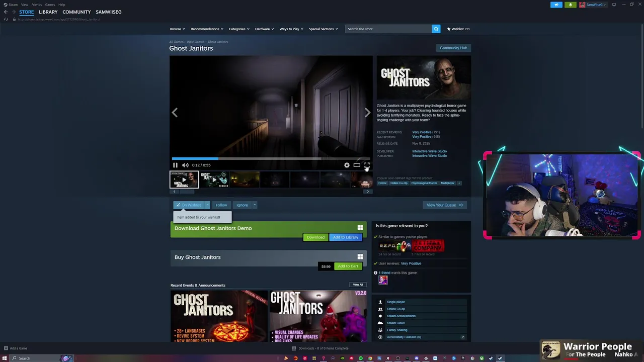Open the Ways to Play dropdown
Viewport: 644px width, 362px height.
(x=291, y=29)
